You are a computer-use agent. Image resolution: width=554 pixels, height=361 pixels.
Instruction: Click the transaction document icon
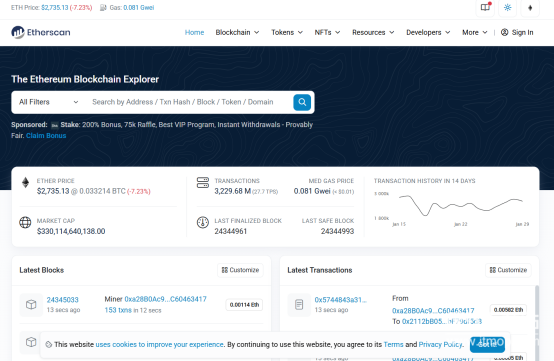point(299,304)
